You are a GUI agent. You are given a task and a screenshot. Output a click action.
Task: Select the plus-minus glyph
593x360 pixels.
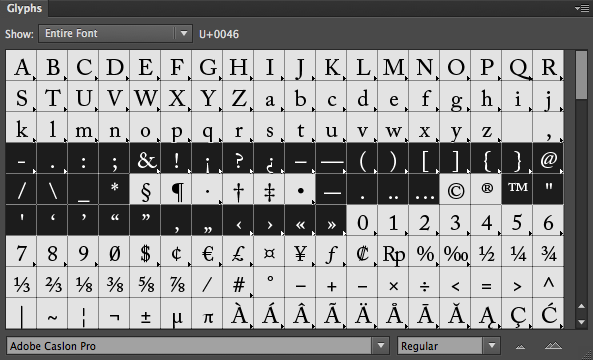click(145, 313)
